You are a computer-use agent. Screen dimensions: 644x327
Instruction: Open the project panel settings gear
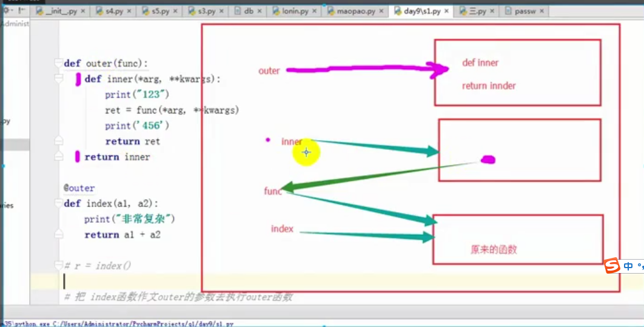(7, 10)
